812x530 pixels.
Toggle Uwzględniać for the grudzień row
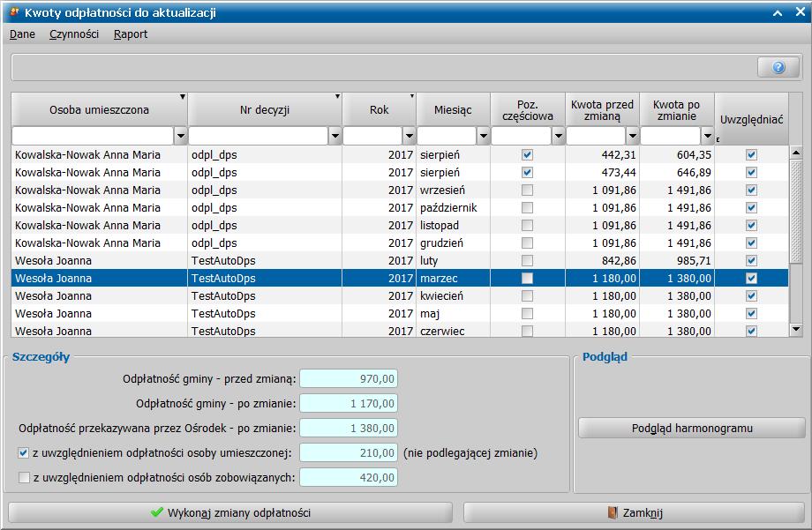751,243
